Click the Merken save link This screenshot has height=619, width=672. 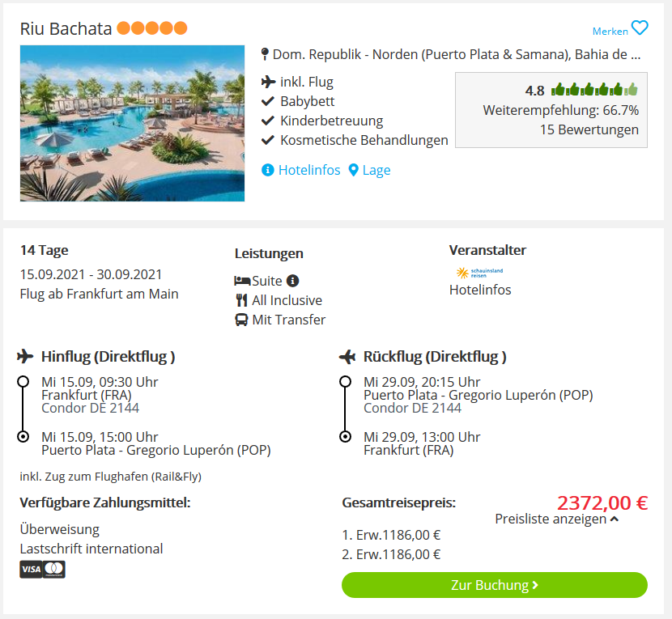click(x=610, y=31)
